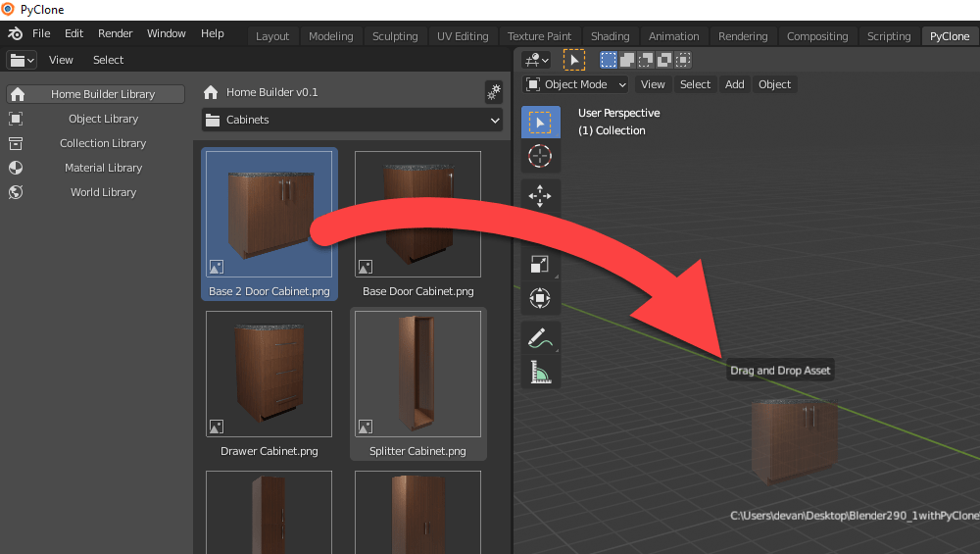
Task: Open the Object Mode dropdown
Action: pos(576,84)
